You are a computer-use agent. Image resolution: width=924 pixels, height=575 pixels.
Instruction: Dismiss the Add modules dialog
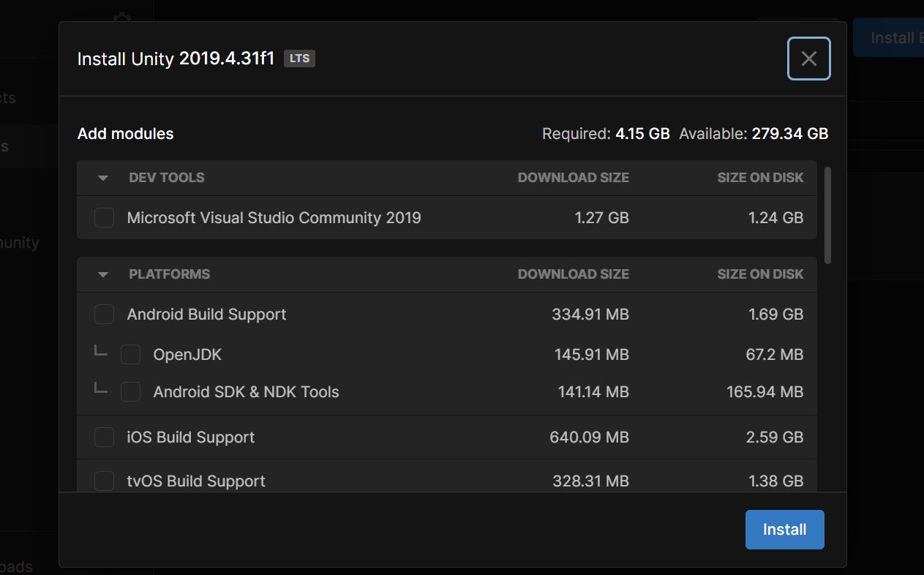click(808, 59)
